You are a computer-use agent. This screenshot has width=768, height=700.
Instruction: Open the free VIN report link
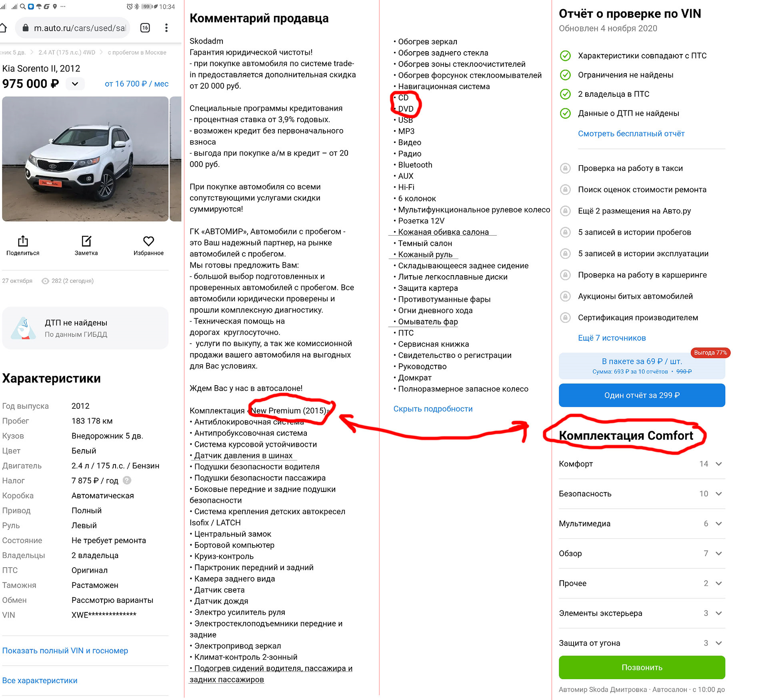[631, 134]
